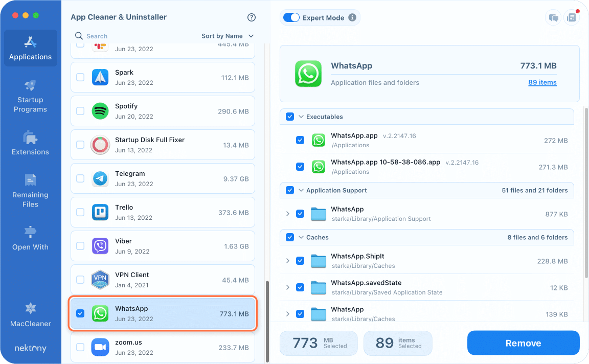Click the search magnifier icon
Image resolution: width=589 pixels, height=364 pixels.
79,36
